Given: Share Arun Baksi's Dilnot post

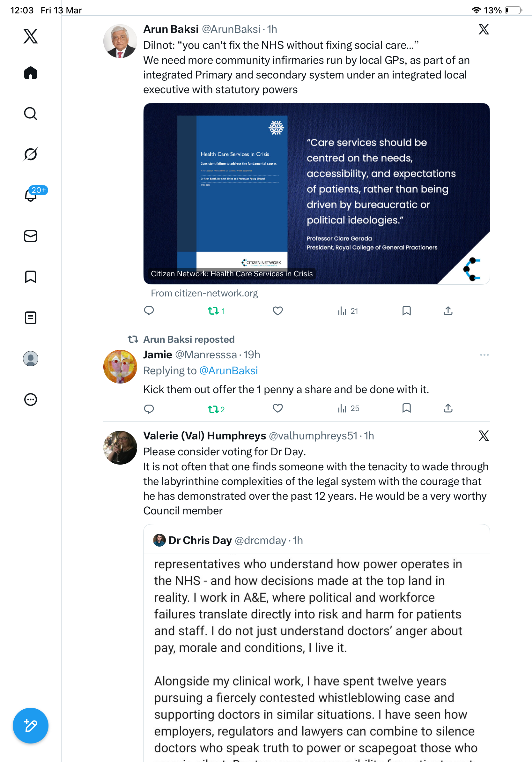Looking at the screenshot, I should pos(448,311).
